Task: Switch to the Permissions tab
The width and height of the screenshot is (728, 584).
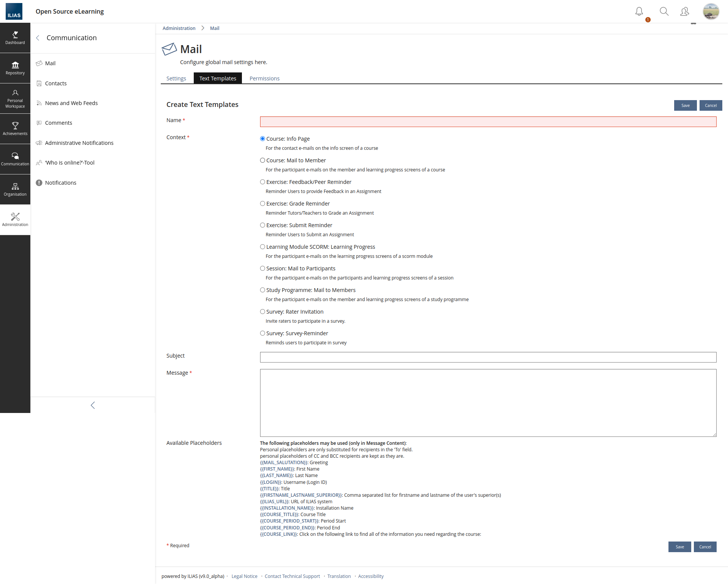Action: pos(264,78)
